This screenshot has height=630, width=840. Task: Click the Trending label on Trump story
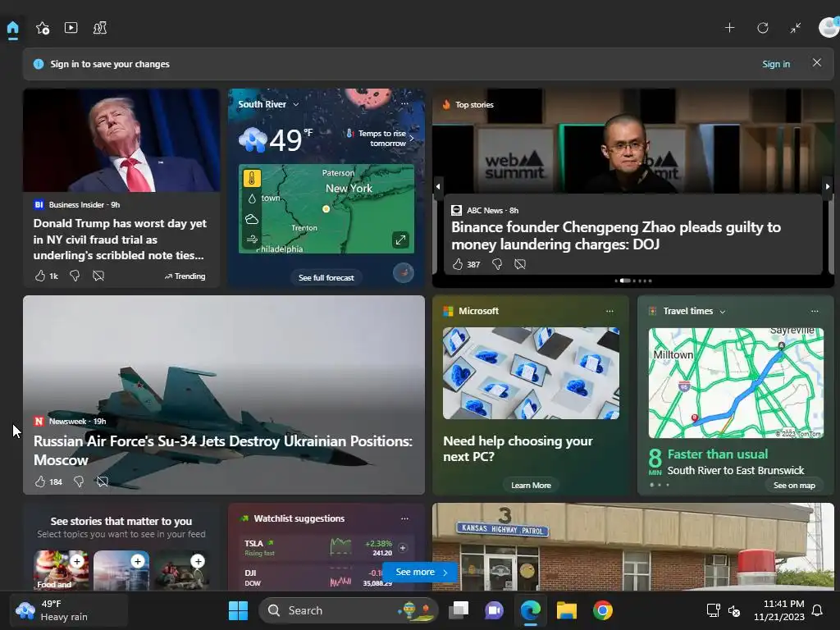[x=185, y=276]
